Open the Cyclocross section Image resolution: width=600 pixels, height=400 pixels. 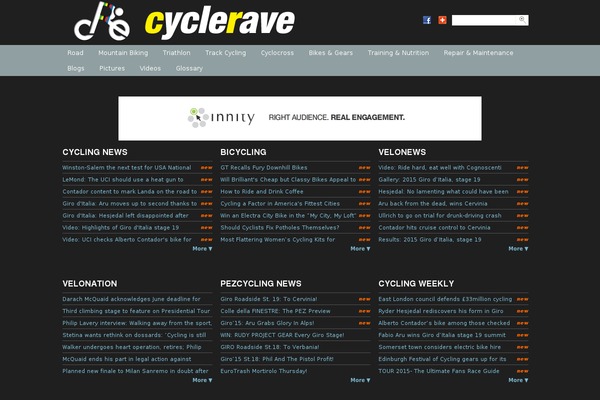[277, 53]
